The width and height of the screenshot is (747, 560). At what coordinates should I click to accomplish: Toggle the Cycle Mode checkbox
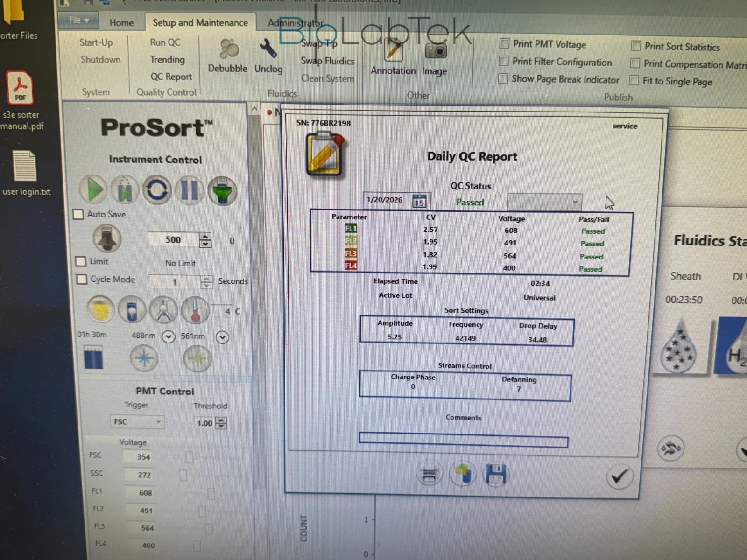(x=82, y=280)
